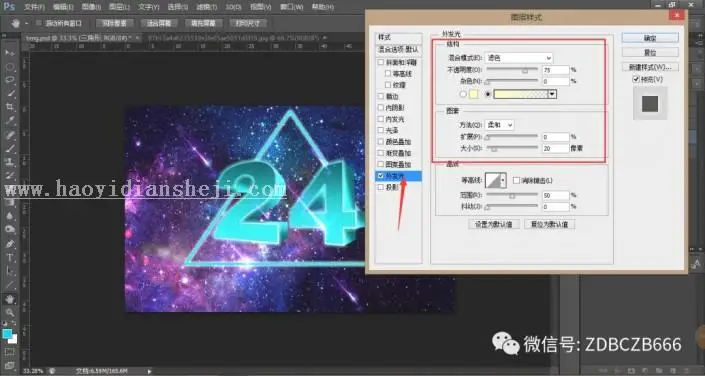The width and height of the screenshot is (705, 376).
Task: Click the OK (确定) button
Action: pyautogui.click(x=650, y=38)
